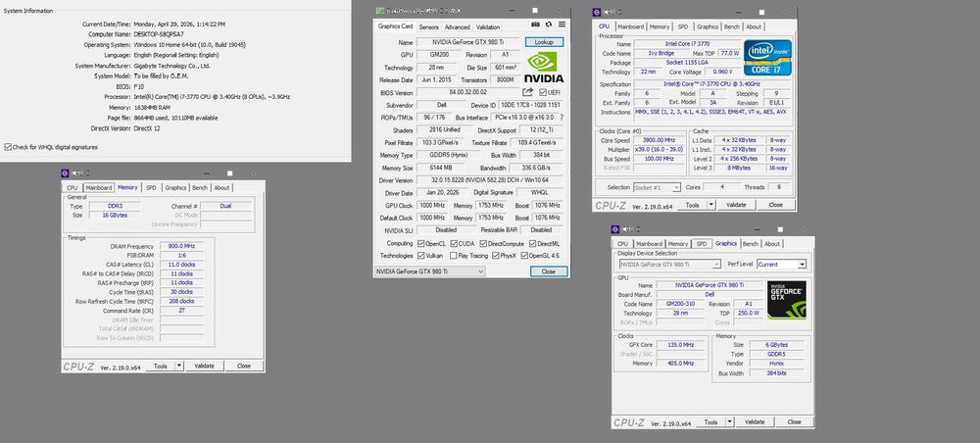Toggle the OpenGL 4.6 checkbox
Viewport: 980px width, 443px height.
coord(524,256)
